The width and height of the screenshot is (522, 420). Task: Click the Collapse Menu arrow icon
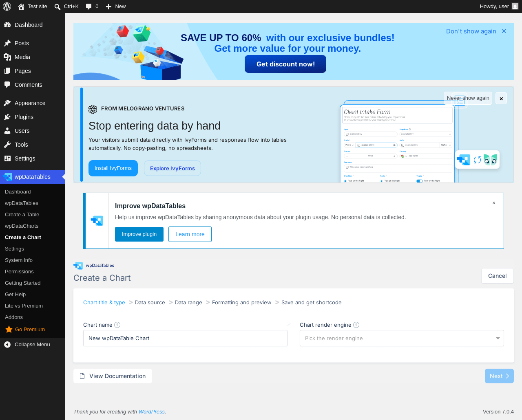[7, 345]
